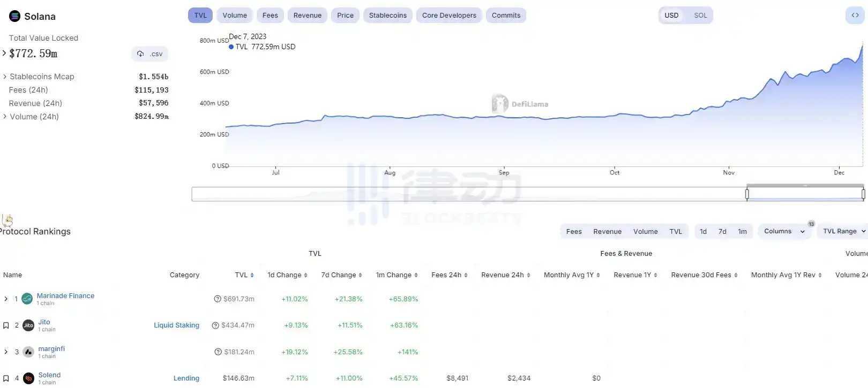868x388 pixels.
Task: Click the Marinade Finance logo icon
Action: pyautogui.click(x=27, y=299)
